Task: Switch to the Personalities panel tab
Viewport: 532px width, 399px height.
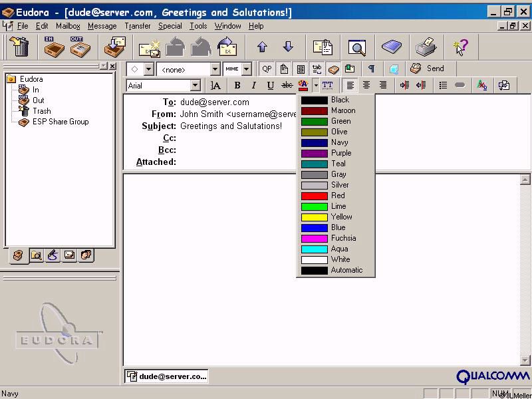Action: (86, 255)
